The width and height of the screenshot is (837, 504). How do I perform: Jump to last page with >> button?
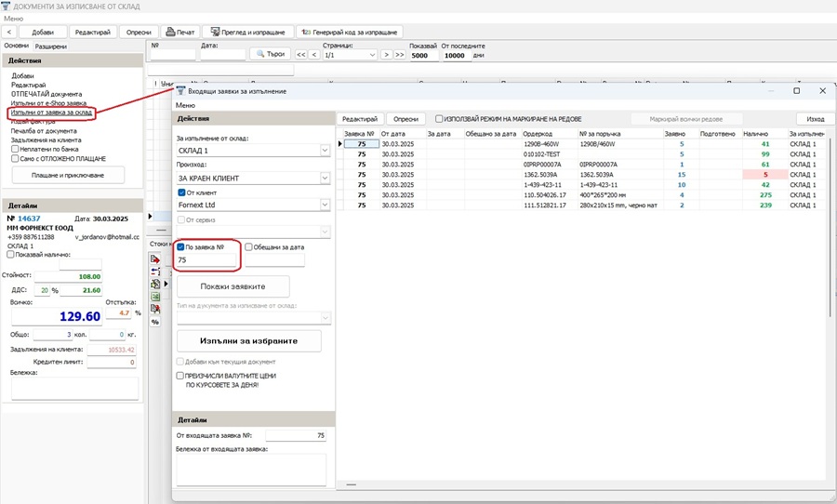(399, 55)
